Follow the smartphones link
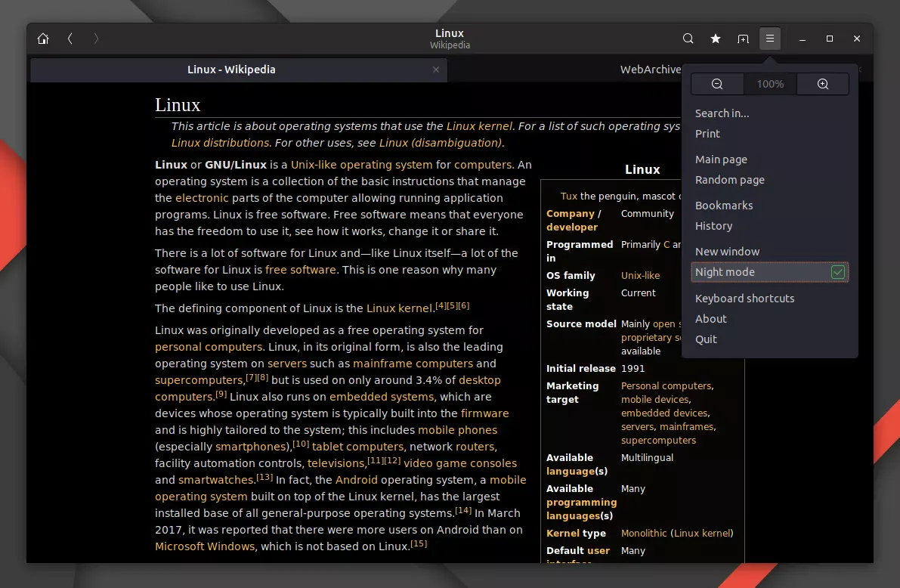This screenshot has width=900, height=588. [251, 447]
